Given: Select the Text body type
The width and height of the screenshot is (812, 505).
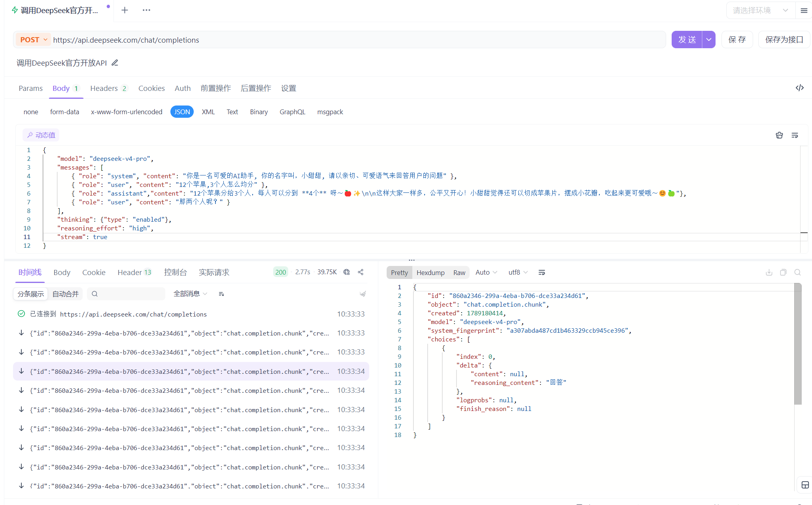Looking at the screenshot, I should click(232, 112).
